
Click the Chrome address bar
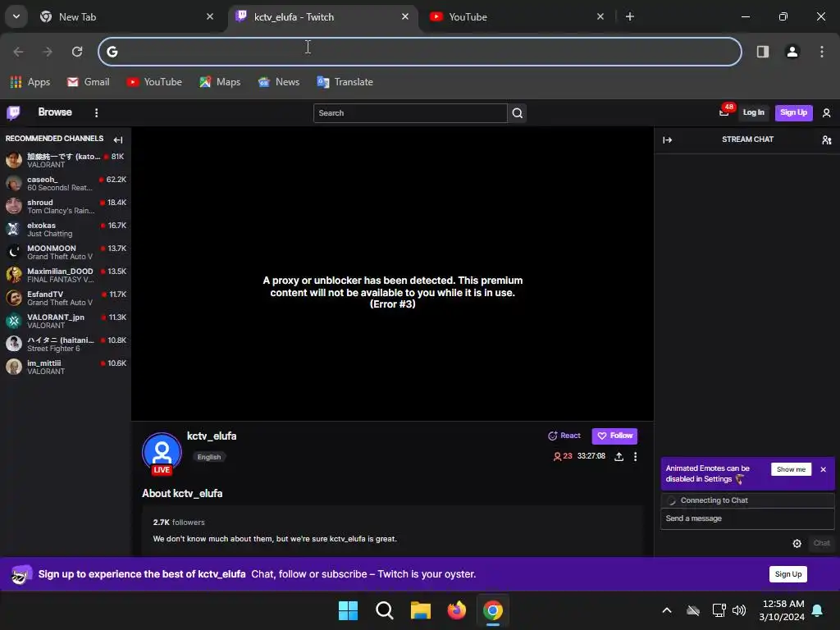(420, 52)
